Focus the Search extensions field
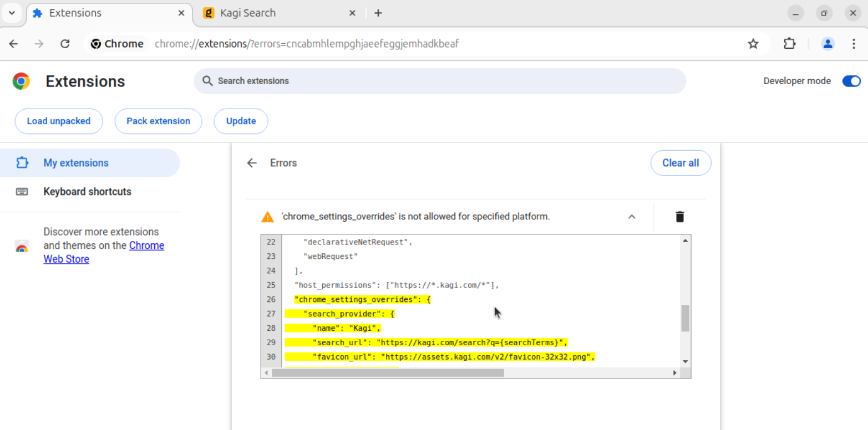The width and height of the screenshot is (868, 430). click(440, 81)
